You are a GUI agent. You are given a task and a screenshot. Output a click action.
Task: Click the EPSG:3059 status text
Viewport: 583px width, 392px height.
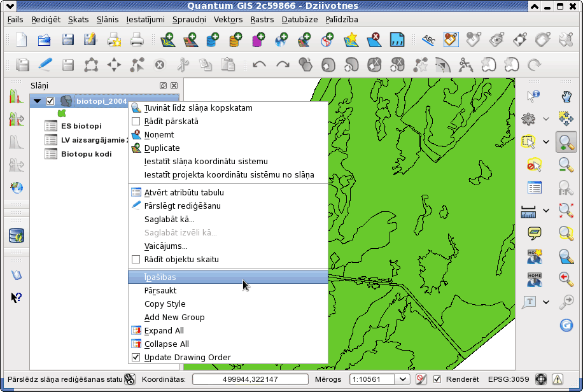pos(509,379)
